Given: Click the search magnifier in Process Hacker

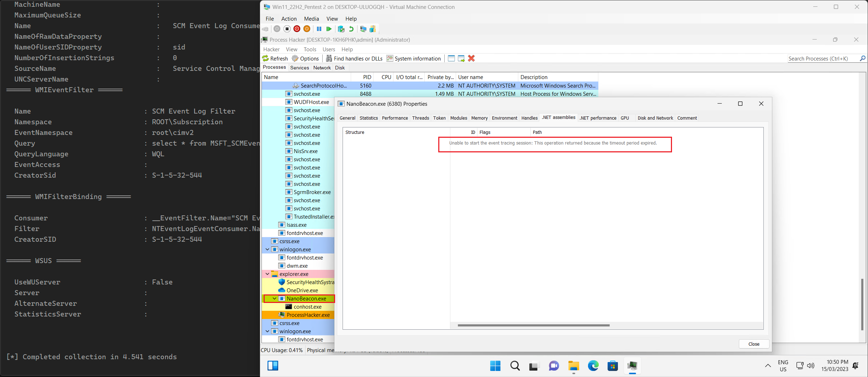Looking at the screenshot, I should 862,58.
